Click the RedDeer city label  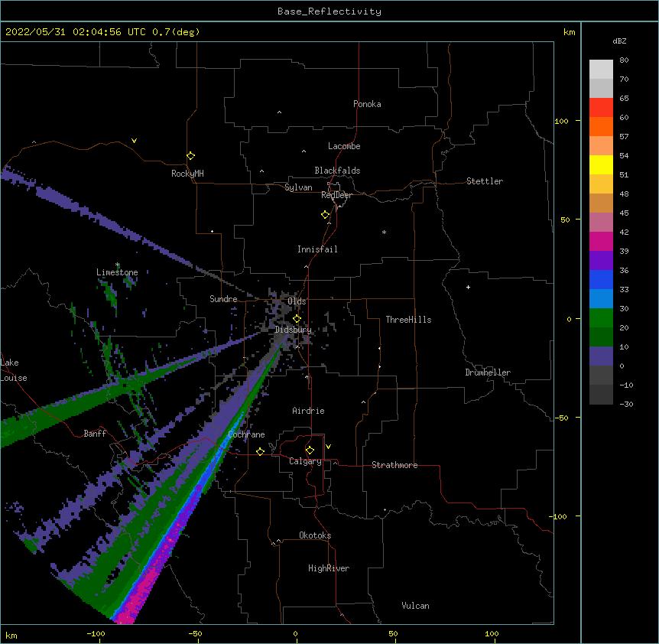tap(336, 195)
